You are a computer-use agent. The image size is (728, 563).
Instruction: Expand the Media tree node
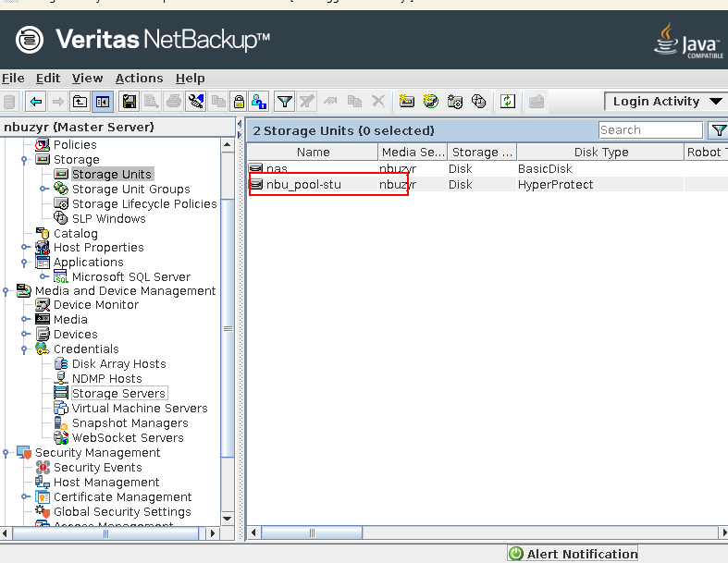tap(25, 319)
